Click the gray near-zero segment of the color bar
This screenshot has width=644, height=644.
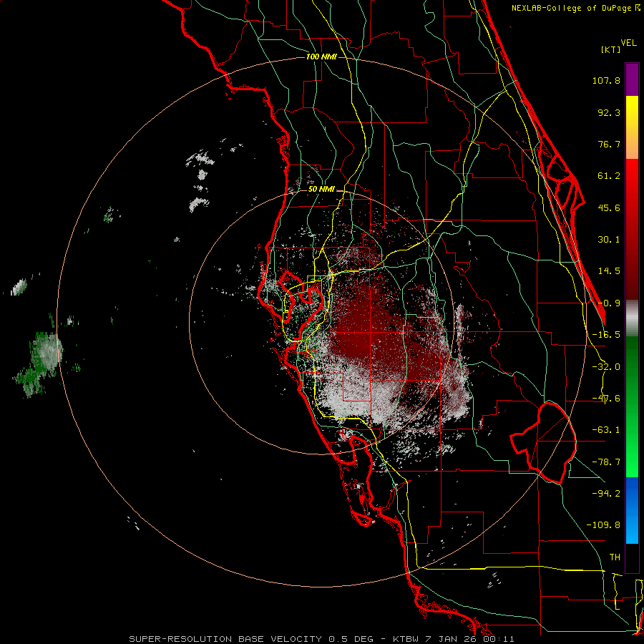click(632, 318)
